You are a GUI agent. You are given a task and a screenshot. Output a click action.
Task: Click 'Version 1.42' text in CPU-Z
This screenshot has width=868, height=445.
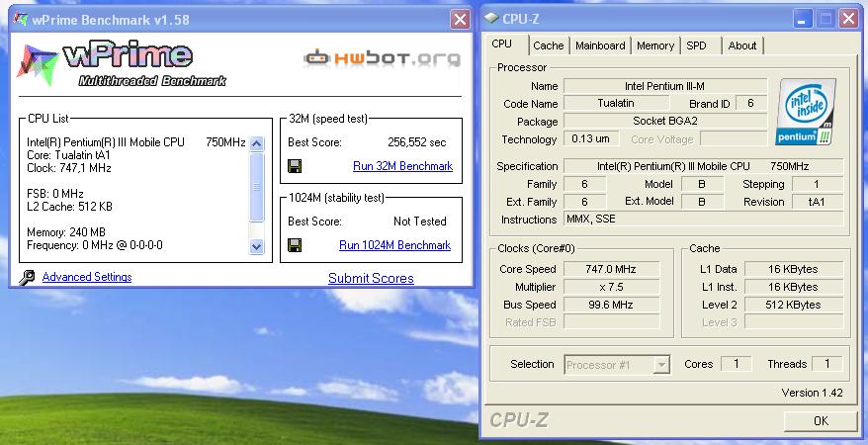click(x=812, y=393)
